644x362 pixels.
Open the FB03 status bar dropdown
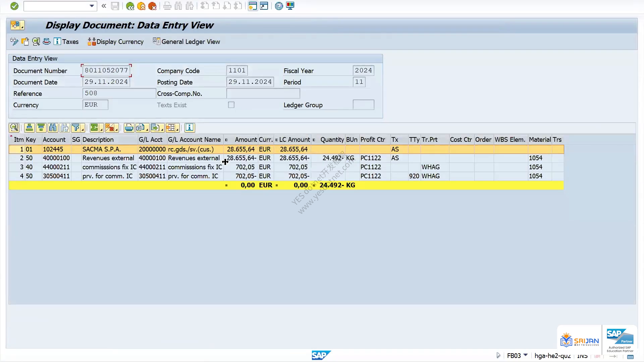click(x=526, y=355)
